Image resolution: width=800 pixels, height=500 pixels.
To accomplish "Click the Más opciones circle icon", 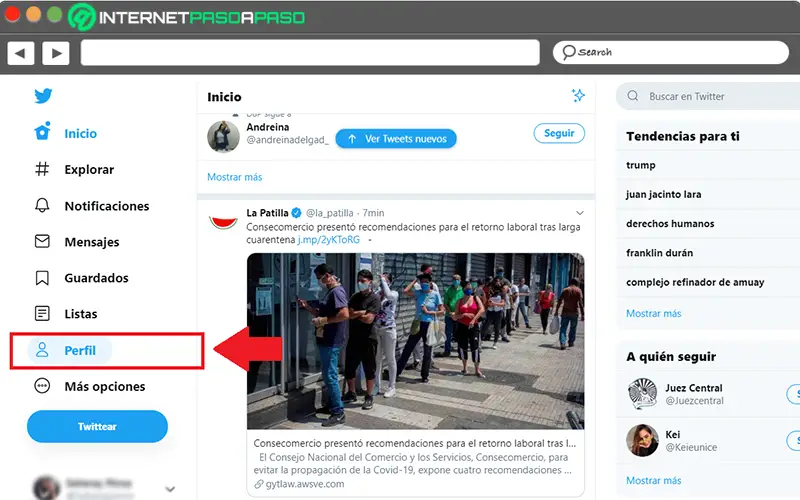I will (42, 386).
